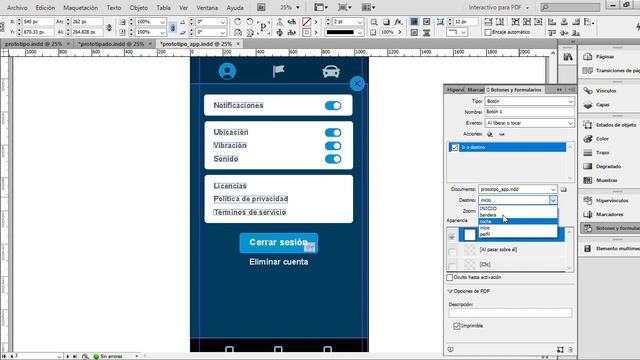Click the car icon in the mockup
Viewport: 640px width, 360px height.
pos(331,71)
